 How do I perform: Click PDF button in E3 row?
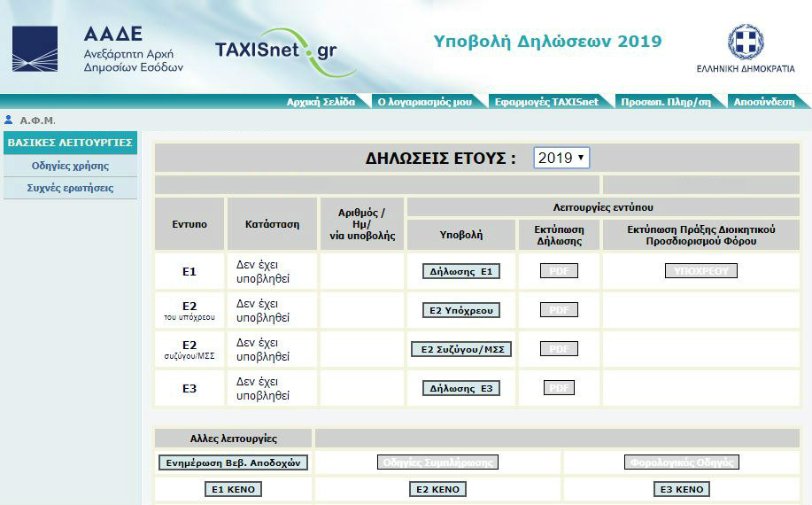[x=559, y=387]
